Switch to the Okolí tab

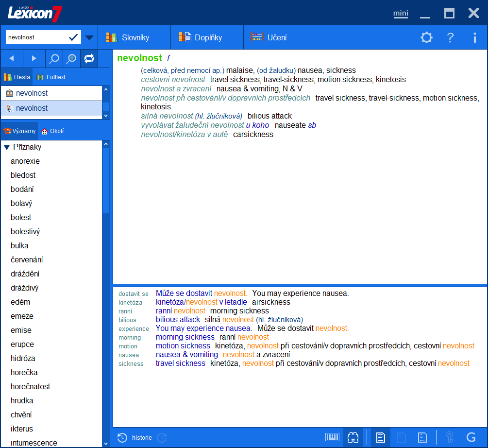pyautogui.click(x=52, y=131)
